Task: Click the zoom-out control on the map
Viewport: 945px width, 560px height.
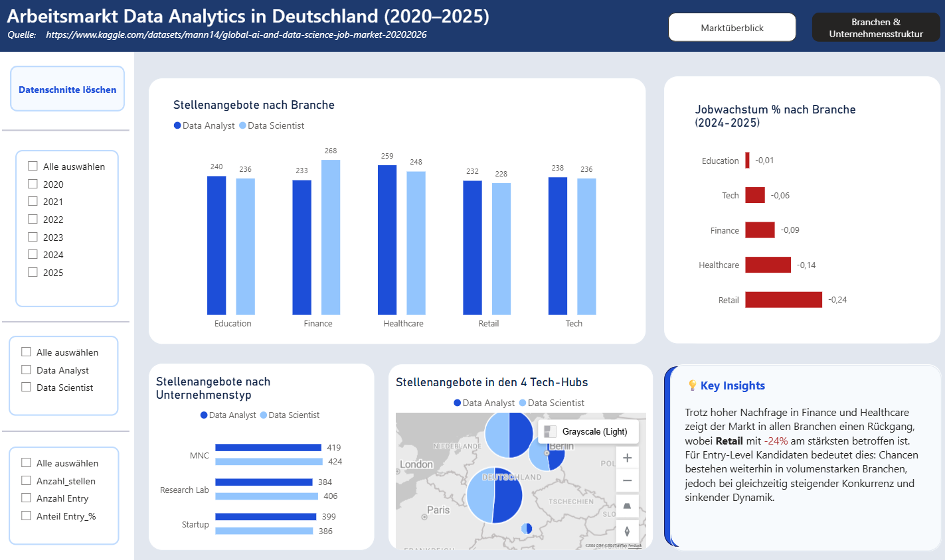Action: (x=627, y=480)
